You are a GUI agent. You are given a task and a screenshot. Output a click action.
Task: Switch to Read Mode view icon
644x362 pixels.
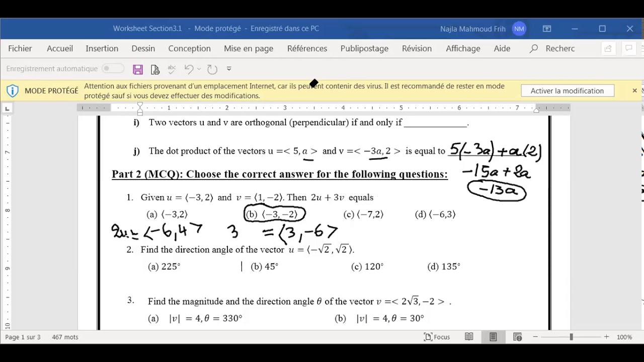click(469, 337)
